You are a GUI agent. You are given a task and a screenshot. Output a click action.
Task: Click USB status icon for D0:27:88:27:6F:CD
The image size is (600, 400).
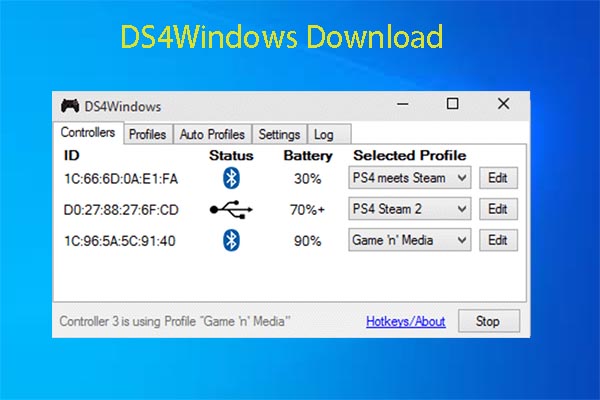click(x=231, y=209)
